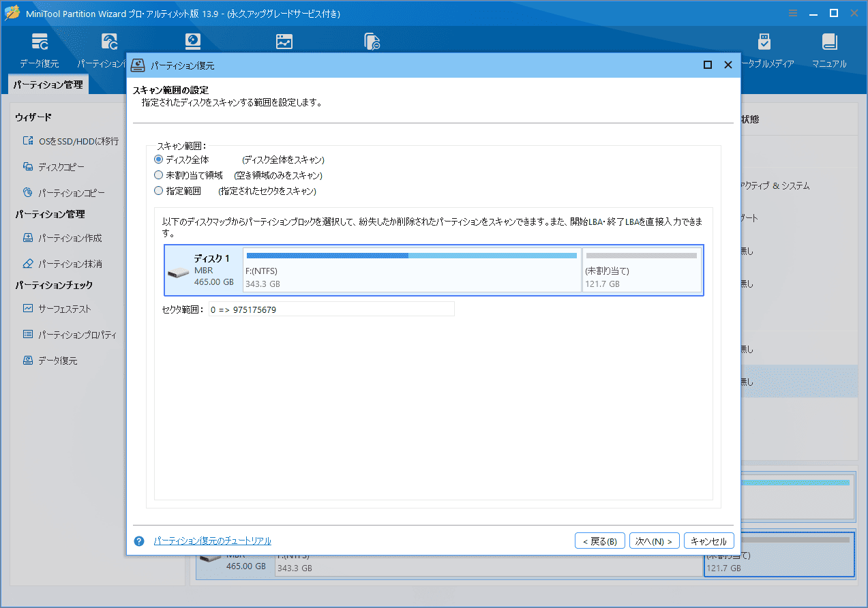Select the ディスク全体 radio option
Screen dimensions: 868x608
[x=159, y=159]
